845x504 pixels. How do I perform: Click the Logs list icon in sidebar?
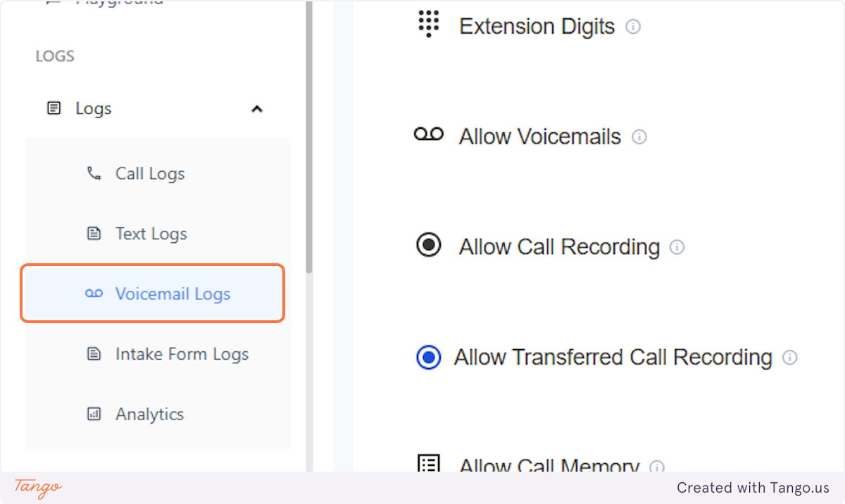pyautogui.click(x=54, y=108)
